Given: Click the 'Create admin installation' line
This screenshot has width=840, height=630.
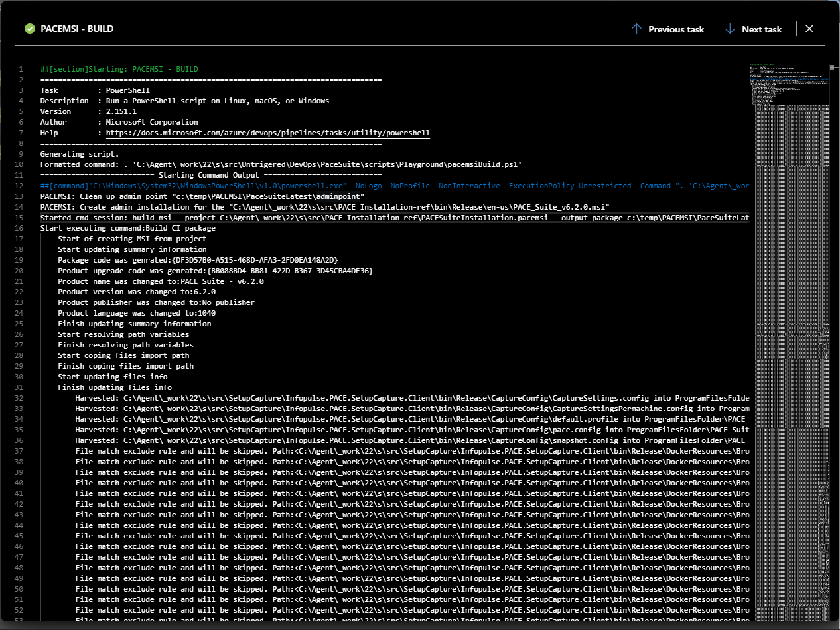Looking at the screenshot, I should [x=325, y=207].
